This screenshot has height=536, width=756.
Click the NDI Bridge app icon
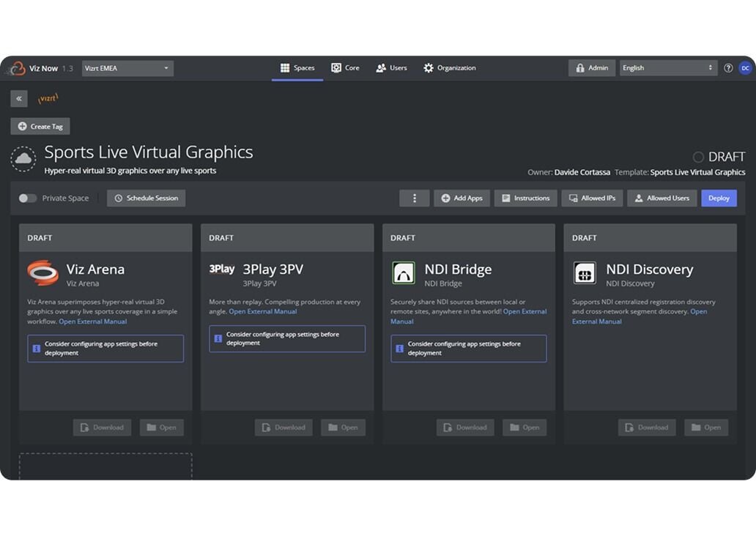click(x=403, y=273)
